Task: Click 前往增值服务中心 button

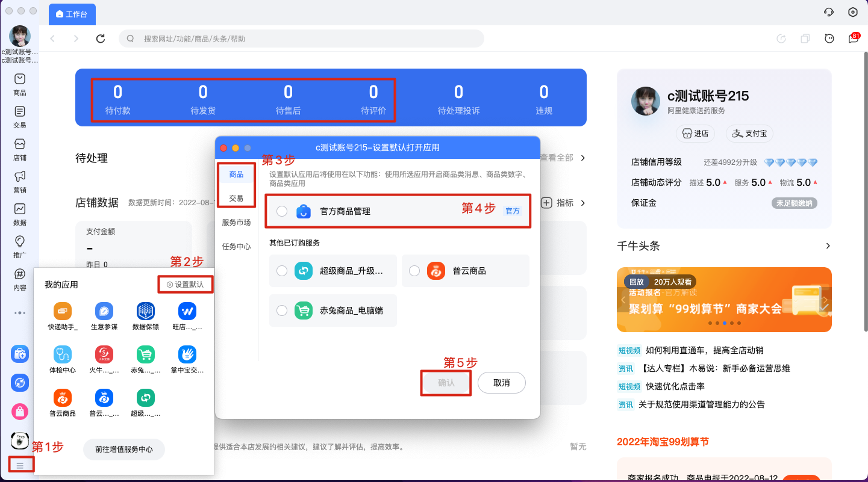Action: 124,449
